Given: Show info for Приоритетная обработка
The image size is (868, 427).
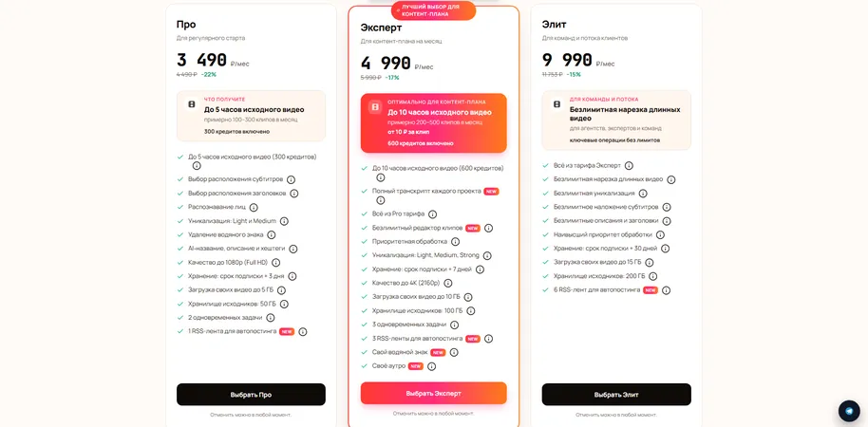Looking at the screenshot, I should 455,242.
